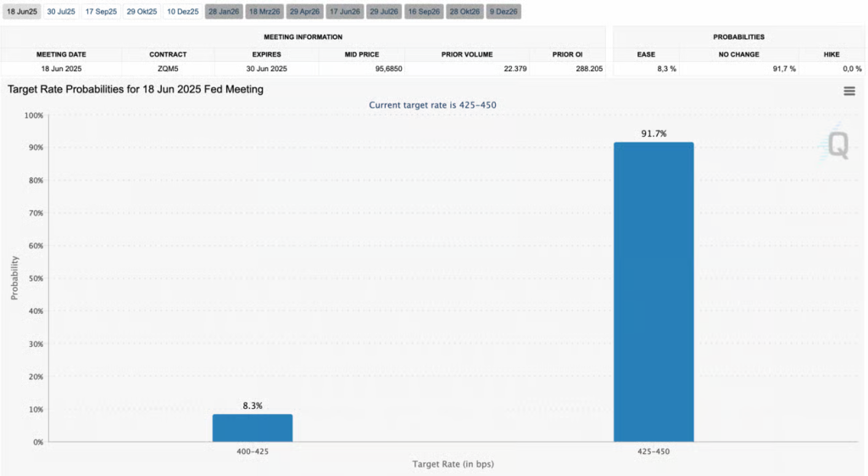
Task: Choose the 17 Jun26 meeting tab
Action: [344, 12]
